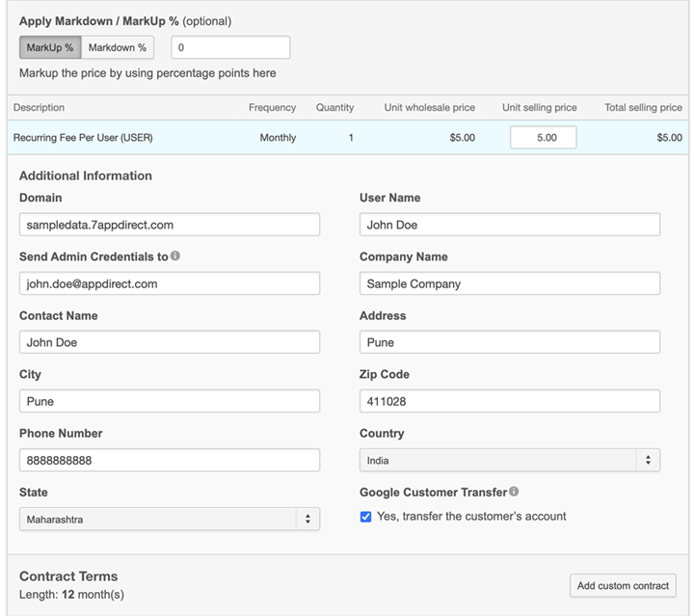Viewport: 694px width, 616px height.
Task: Select the Company Name input box
Action: click(x=509, y=283)
